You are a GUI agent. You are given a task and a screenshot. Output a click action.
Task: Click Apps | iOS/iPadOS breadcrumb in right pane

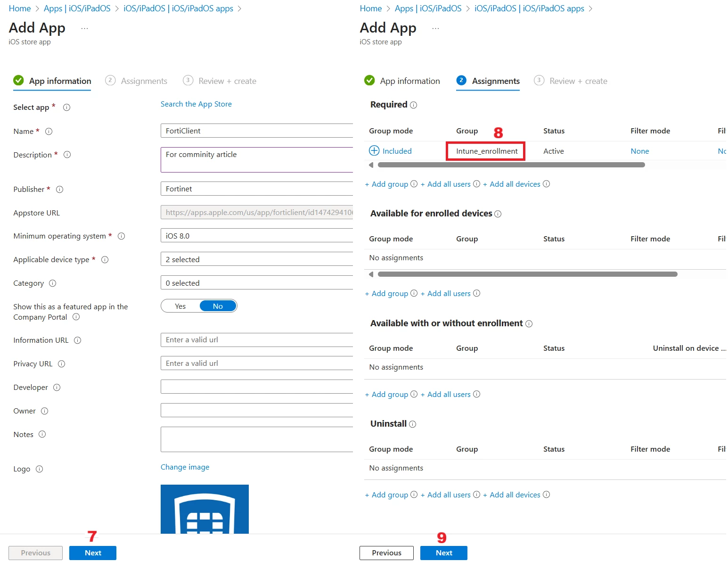(428, 8)
